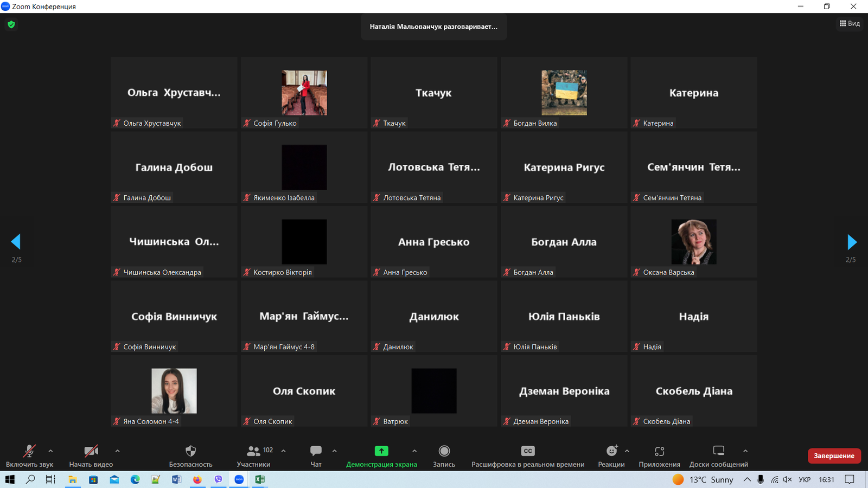Expand video options arrow beside Начать видео
The width and height of the screenshot is (868, 488).
pyautogui.click(x=117, y=451)
